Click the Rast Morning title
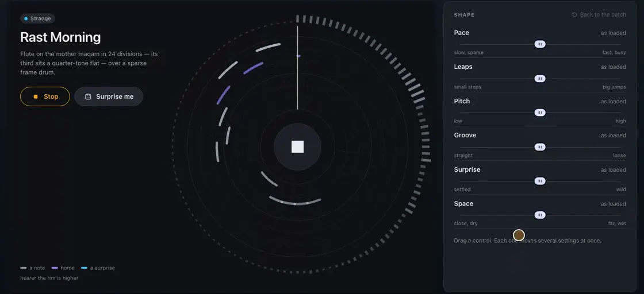The height and width of the screenshot is (294, 644). (x=60, y=37)
